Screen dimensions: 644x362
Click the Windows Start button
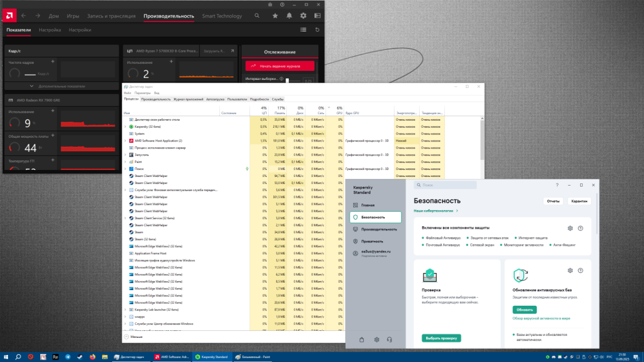[6, 357]
